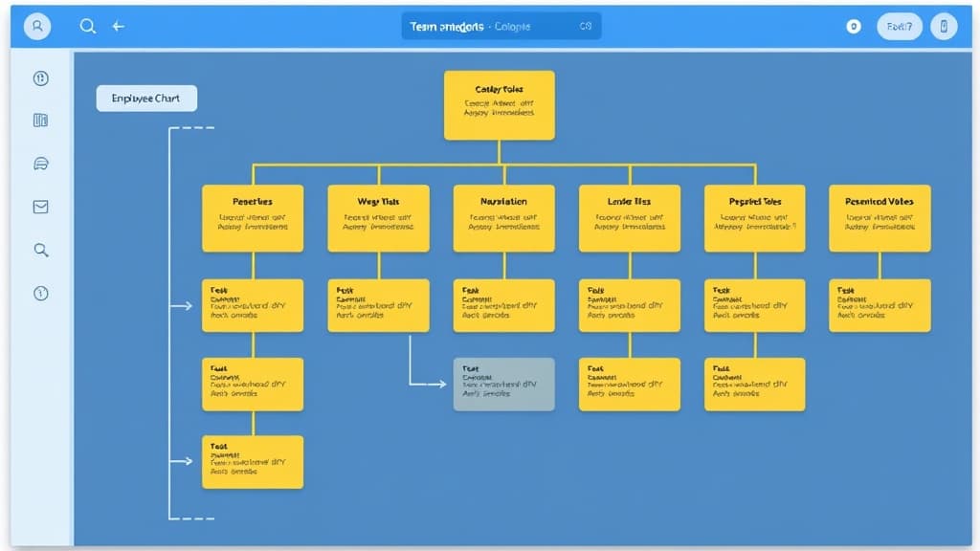Image resolution: width=980 pixels, height=551 pixels.
Task: Click the Team title field in the top bar
Action: click(x=501, y=26)
